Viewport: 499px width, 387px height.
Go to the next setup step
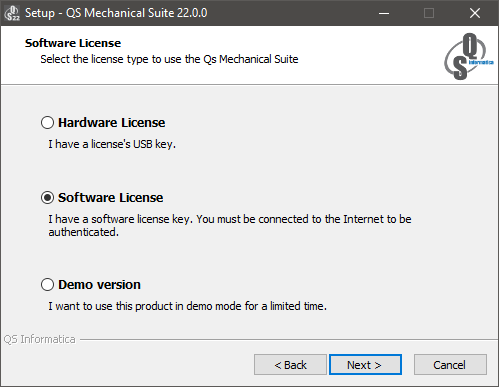pyautogui.click(x=365, y=365)
